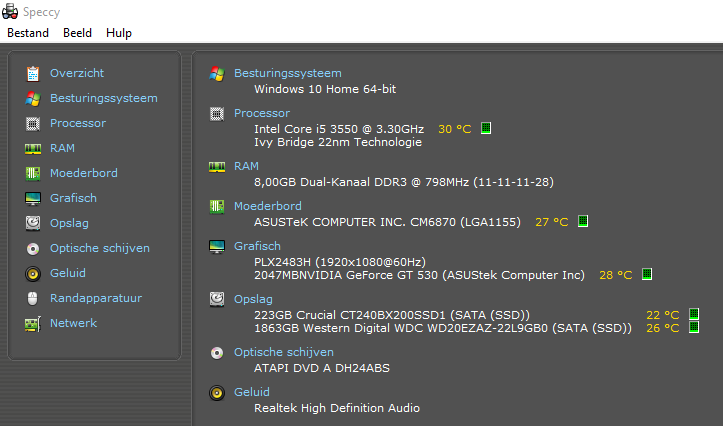Click '223GB Crucial CT240BX200SSD1' drive line

point(392,315)
